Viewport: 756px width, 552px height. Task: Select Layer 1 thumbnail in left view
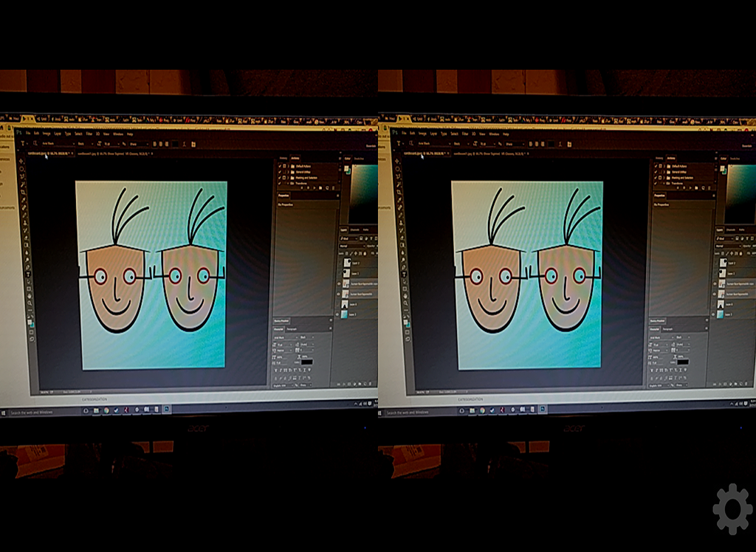coord(344,314)
